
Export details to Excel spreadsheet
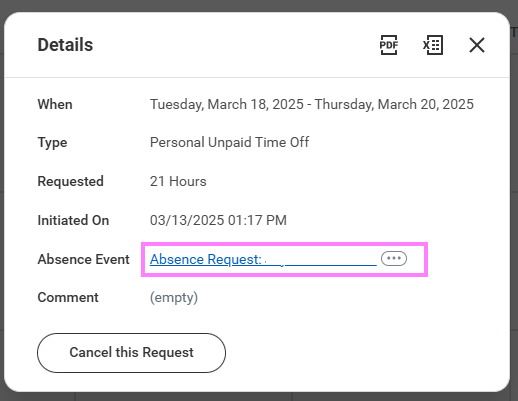(433, 45)
